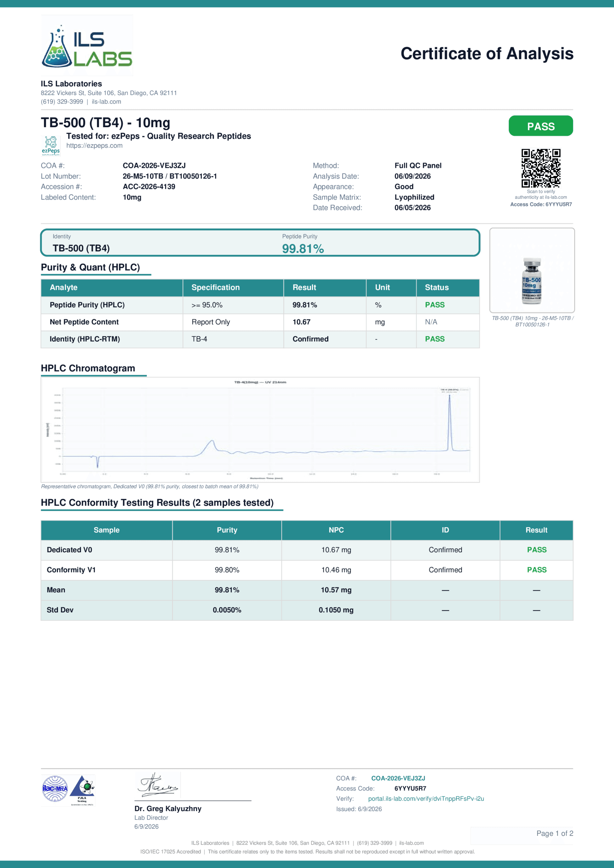Click the Purity column header

(x=227, y=530)
